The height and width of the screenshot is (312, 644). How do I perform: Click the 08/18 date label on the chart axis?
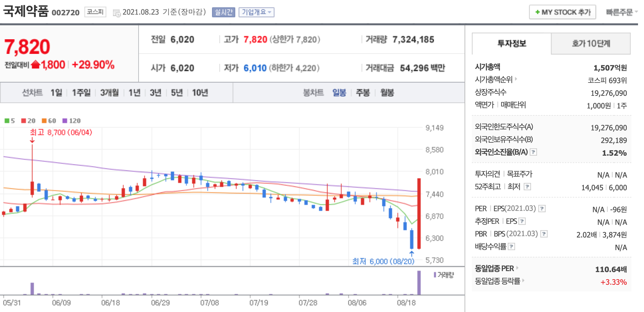[x=406, y=303]
